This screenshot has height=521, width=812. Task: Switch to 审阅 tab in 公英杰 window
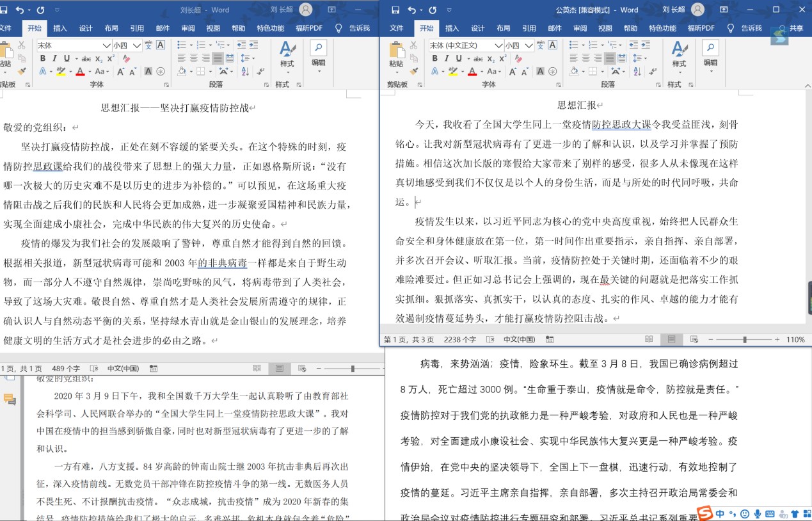tap(580, 28)
